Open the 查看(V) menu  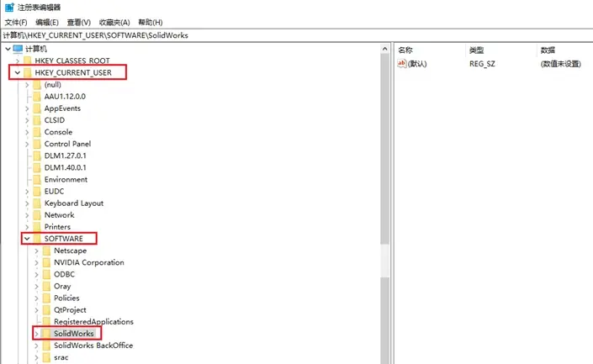79,23
